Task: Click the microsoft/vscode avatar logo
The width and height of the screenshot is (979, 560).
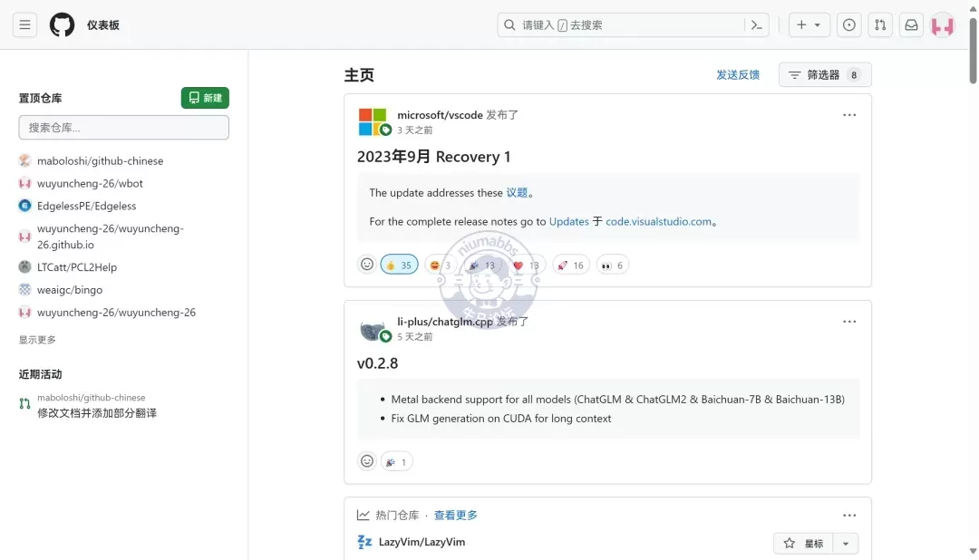Action: pos(373,121)
